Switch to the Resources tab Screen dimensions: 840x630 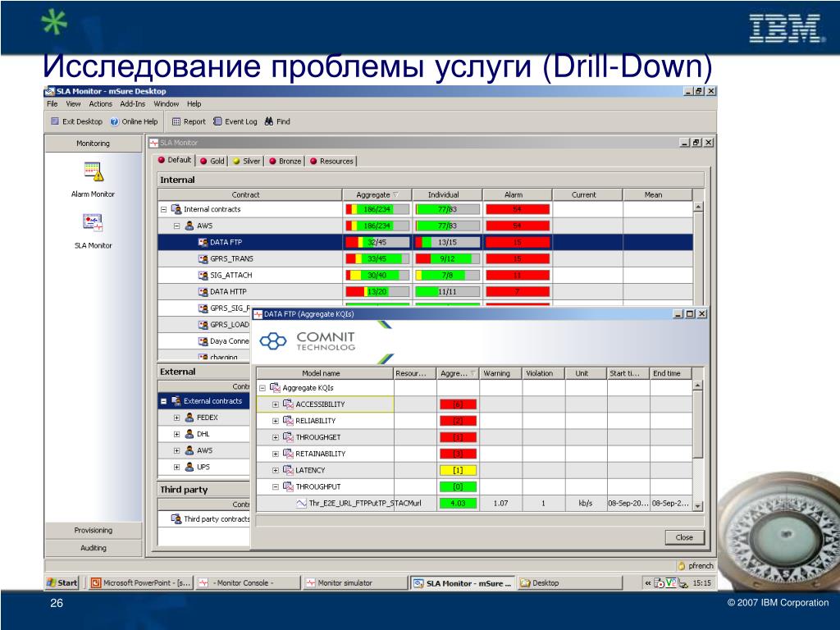[331, 161]
